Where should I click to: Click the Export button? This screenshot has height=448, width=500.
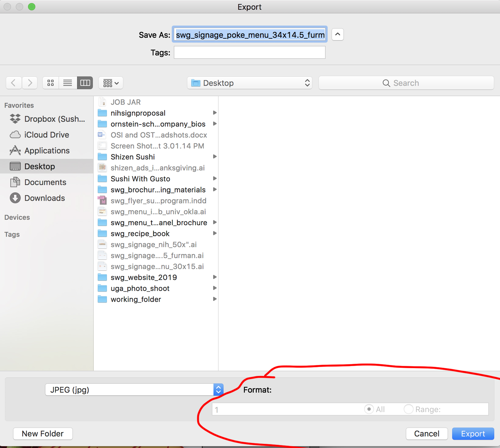click(x=473, y=433)
